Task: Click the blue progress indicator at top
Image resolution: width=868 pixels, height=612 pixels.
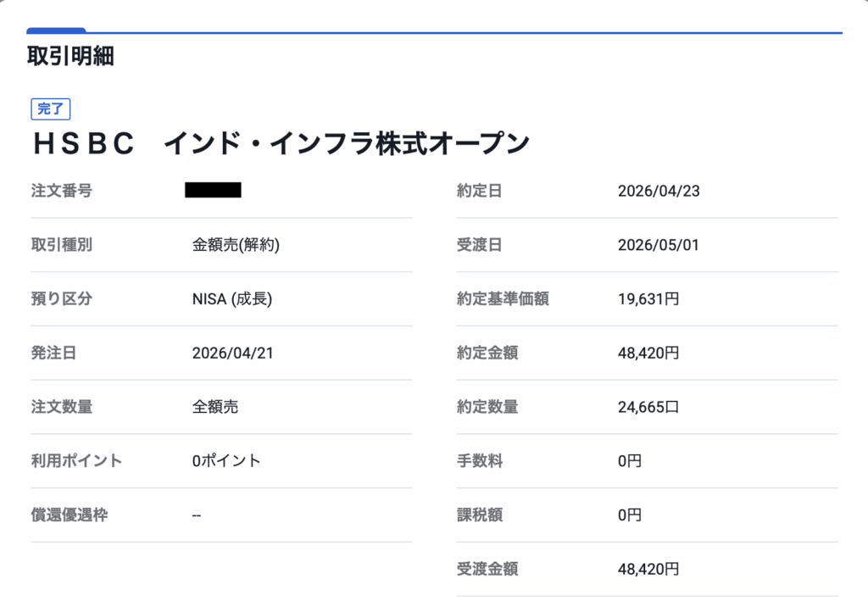Action: [x=58, y=29]
